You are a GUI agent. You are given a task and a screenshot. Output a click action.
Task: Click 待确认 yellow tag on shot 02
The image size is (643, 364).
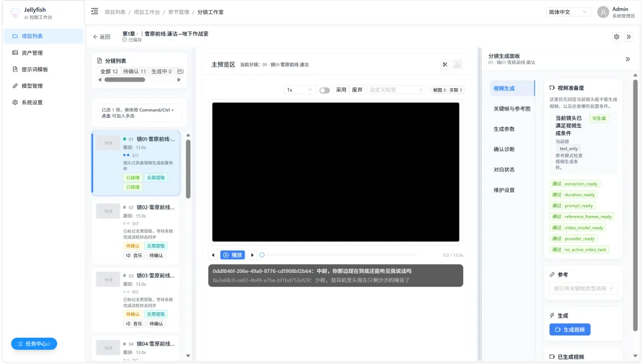click(x=132, y=246)
